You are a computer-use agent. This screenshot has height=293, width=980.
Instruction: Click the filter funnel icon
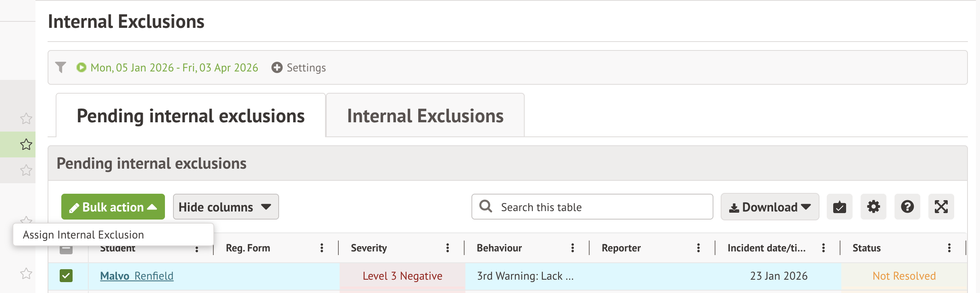click(60, 67)
